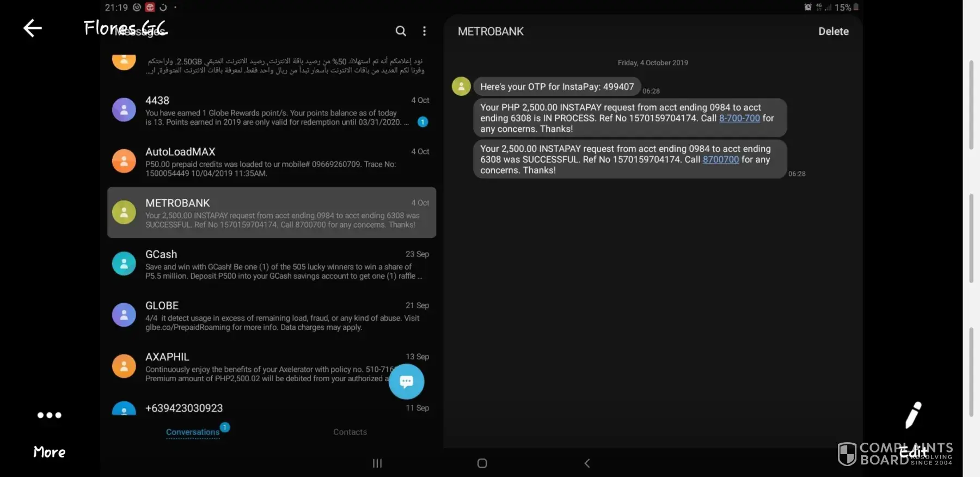Open the Arabic text conversation at the top
Image resolution: width=980 pixels, height=477 pixels.
272,65
